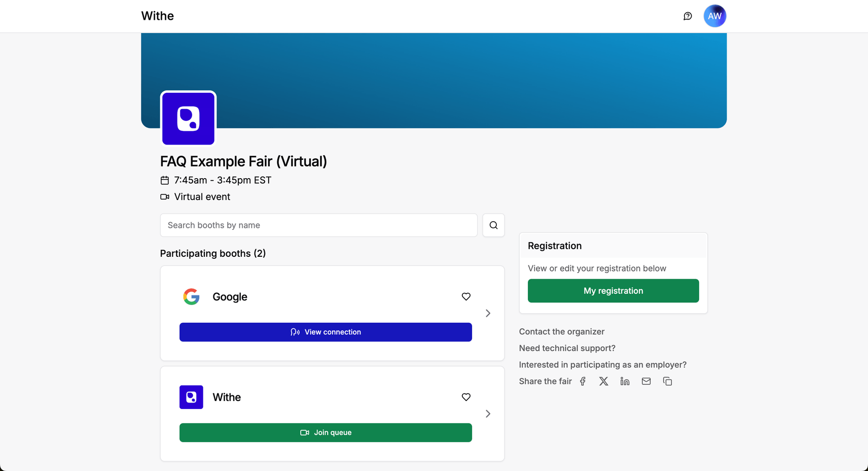Share the fair on X

[x=603, y=382]
